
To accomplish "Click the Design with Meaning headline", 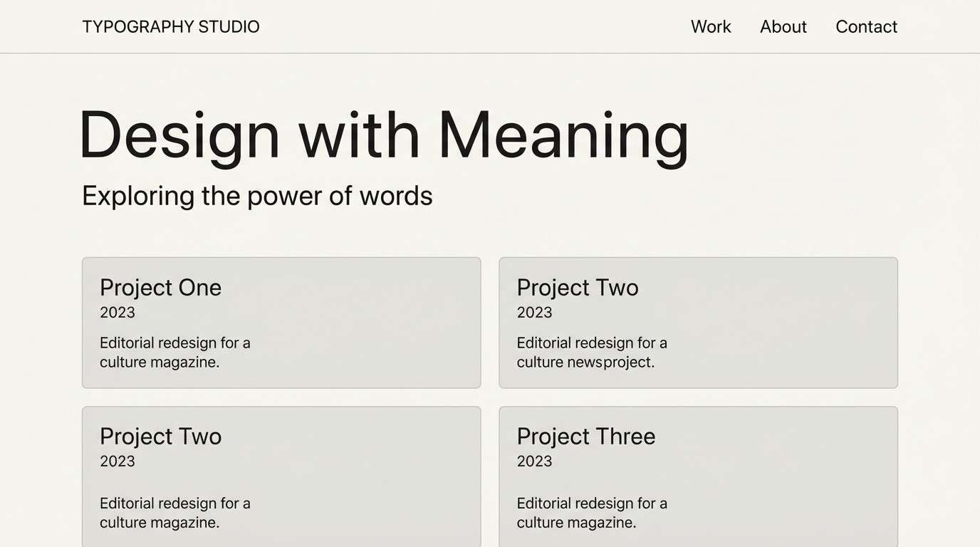I will [384, 135].
